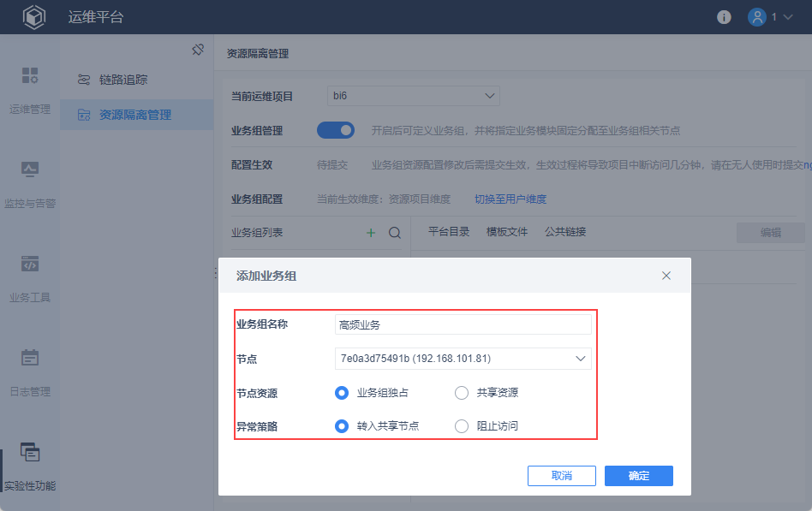Open 监控与告警 in the left navigation
The height and width of the screenshot is (511, 812).
point(30,184)
